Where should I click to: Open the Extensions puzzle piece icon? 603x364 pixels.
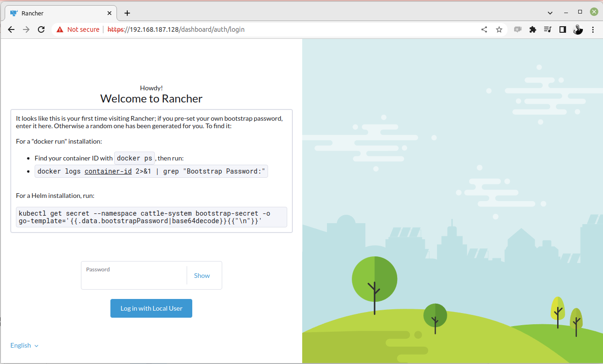pyautogui.click(x=532, y=29)
